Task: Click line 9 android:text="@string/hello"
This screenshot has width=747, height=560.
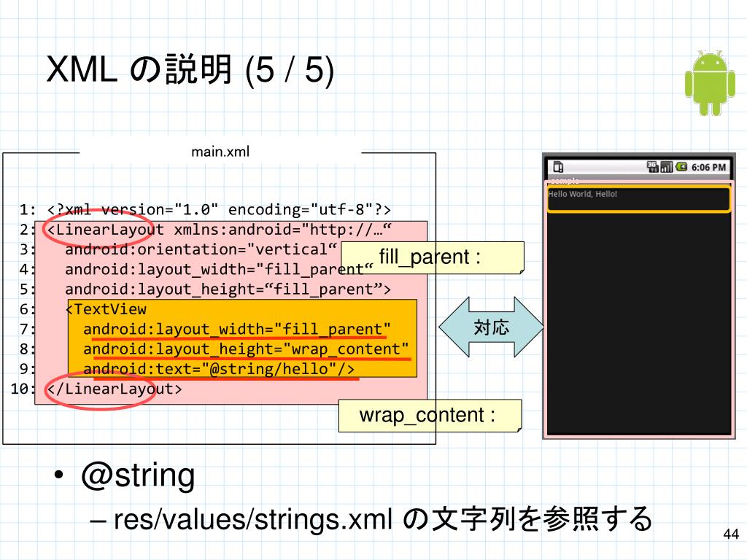Action: [x=219, y=369]
